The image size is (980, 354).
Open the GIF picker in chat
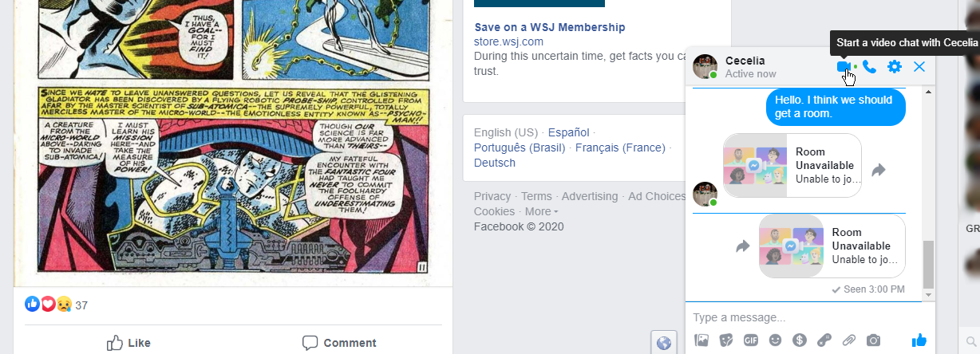(750, 340)
